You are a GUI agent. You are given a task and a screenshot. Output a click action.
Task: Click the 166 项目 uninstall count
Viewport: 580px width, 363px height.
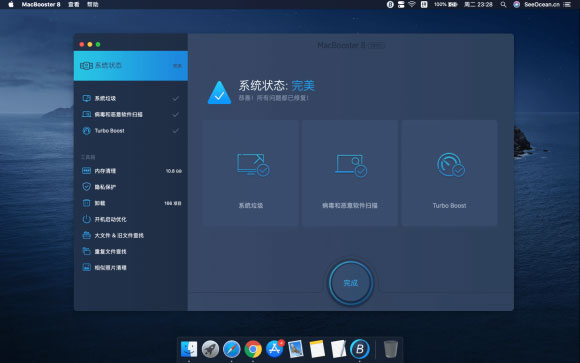[173, 203]
